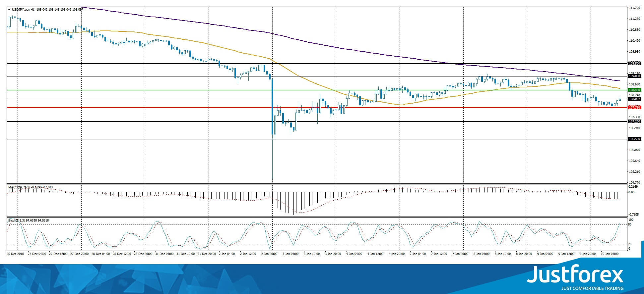The width and height of the screenshot is (644, 294).
Task: Click the 7 Jan 20:00 time label
Action: pyautogui.click(x=460, y=254)
